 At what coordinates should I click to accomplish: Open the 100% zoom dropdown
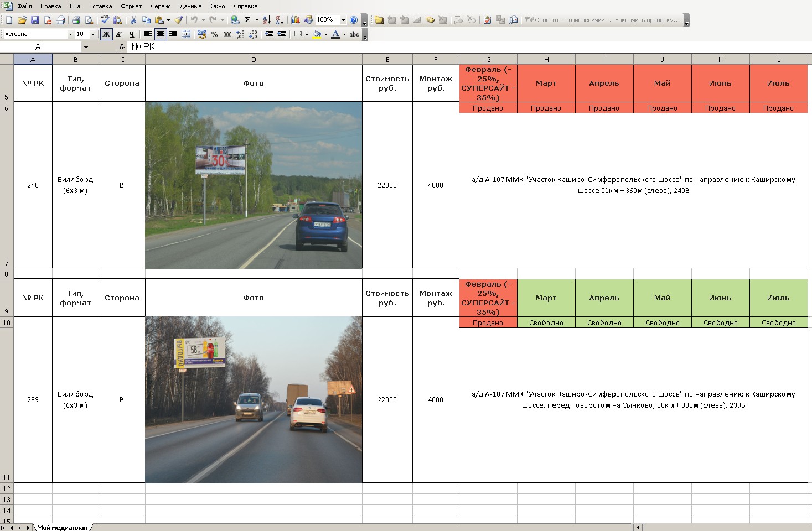343,20
